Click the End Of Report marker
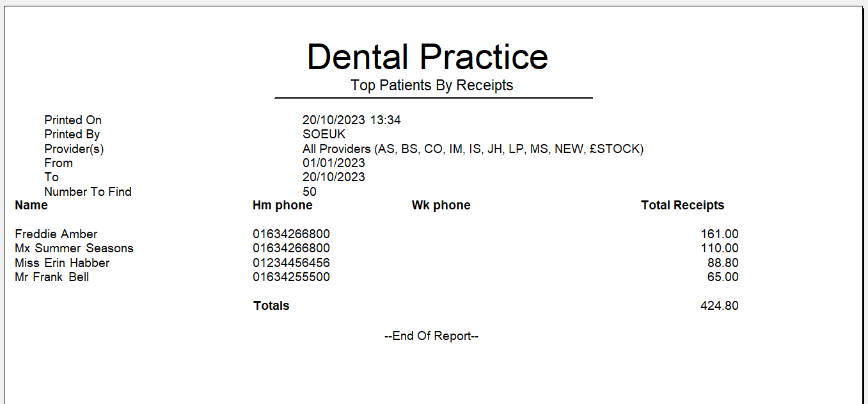 pyautogui.click(x=432, y=336)
